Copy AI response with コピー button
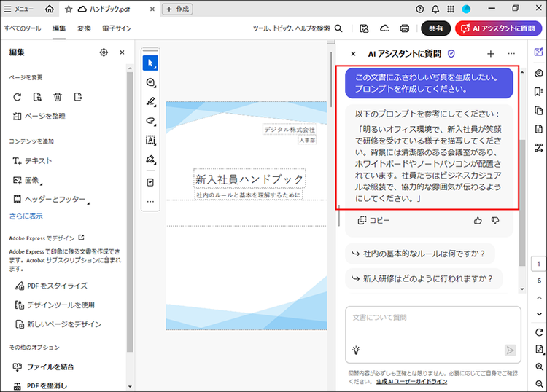547x392 pixels. click(x=373, y=220)
